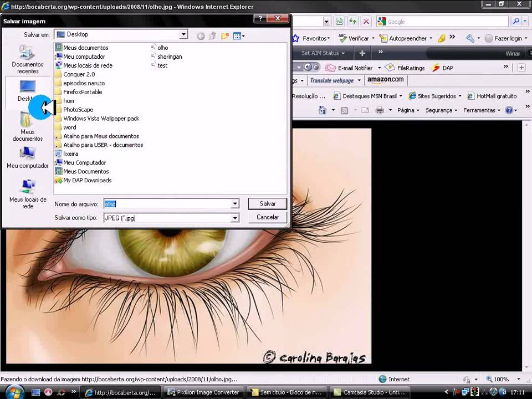
Task: Open Meus documentos in the places bar
Action: click(x=28, y=126)
